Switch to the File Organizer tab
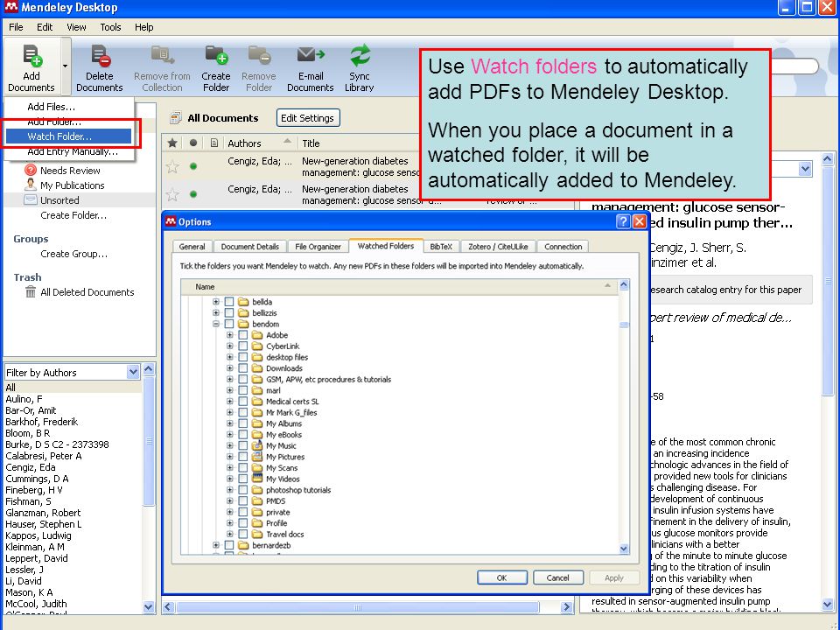Viewport: 840px width, 630px height. click(318, 247)
